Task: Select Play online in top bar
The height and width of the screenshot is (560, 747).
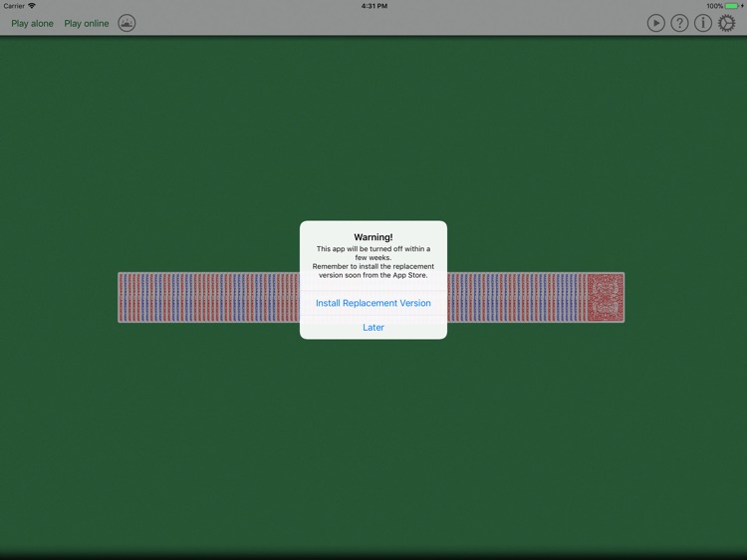Action: pyautogui.click(x=87, y=23)
